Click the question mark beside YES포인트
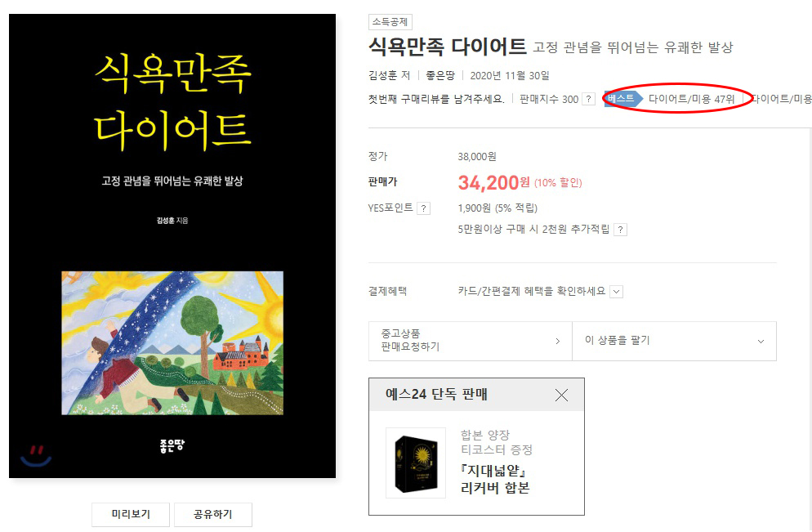The image size is (812, 532). [424, 208]
